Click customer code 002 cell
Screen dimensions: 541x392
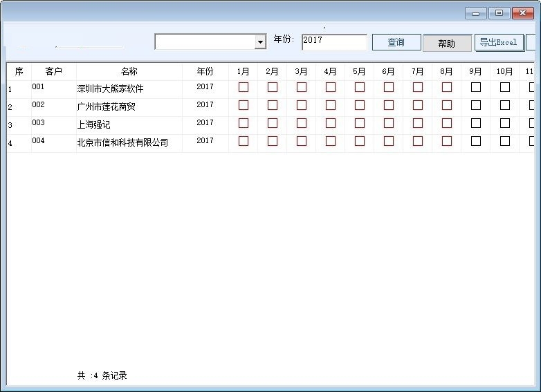54,107
